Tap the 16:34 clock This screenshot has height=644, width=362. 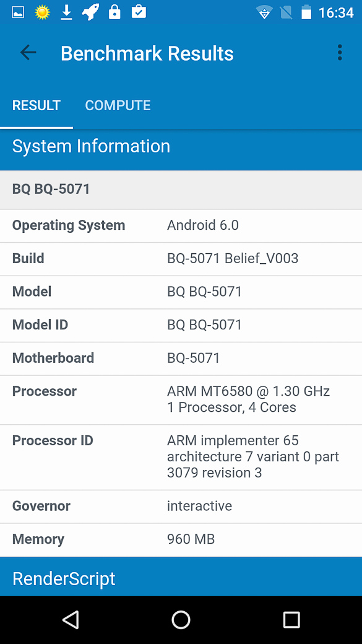coord(336,13)
